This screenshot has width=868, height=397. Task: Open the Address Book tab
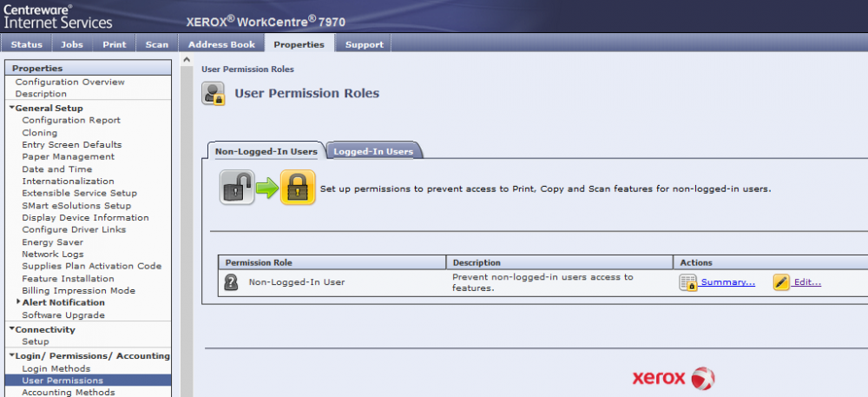[x=221, y=44]
